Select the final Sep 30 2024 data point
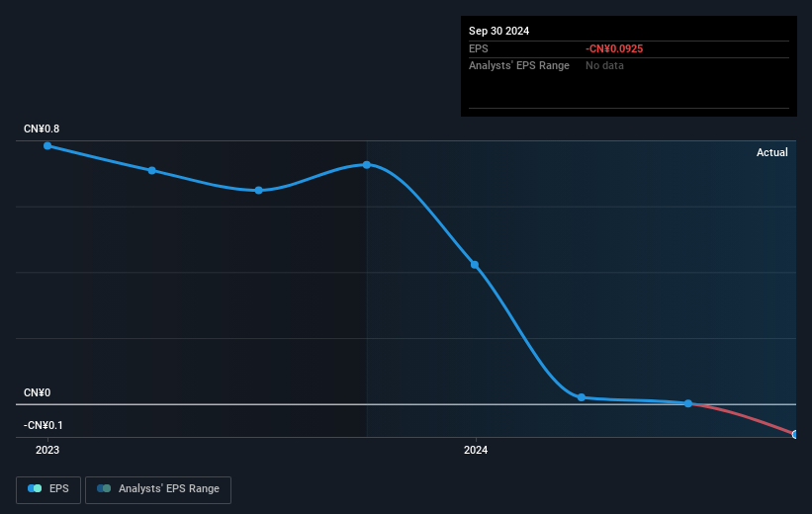This screenshot has width=812, height=514. (795, 434)
